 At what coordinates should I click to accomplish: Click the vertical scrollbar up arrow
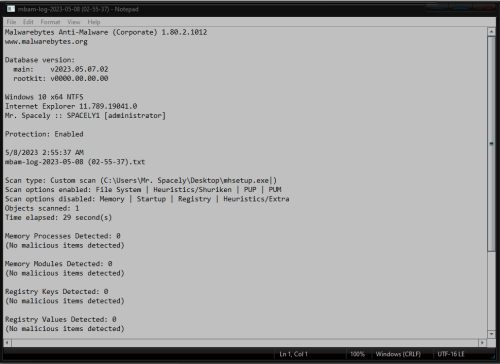tap(491, 32)
